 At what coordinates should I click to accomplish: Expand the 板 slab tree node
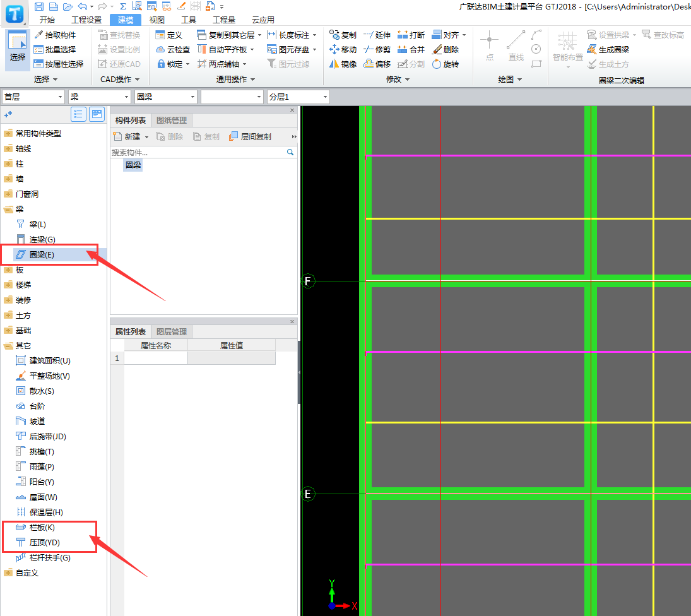[x=8, y=269]
